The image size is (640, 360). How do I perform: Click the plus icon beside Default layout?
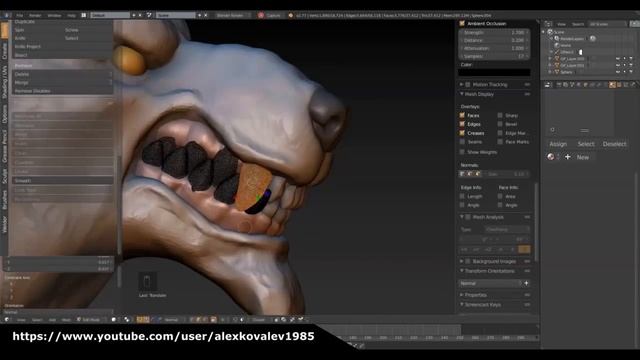[133, 15]
